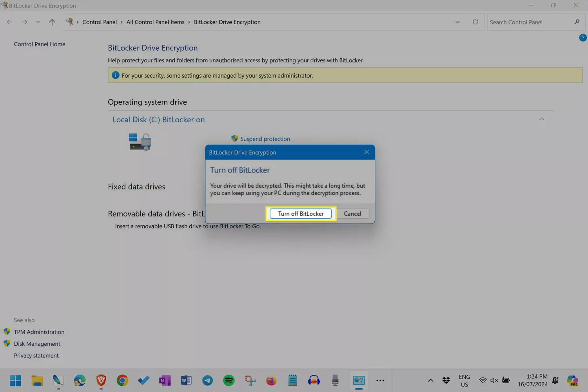The height and width of the screenshot is (392, 588).
Task: Open clock and date 1:24 PM
Action: [x=532, y=381]
